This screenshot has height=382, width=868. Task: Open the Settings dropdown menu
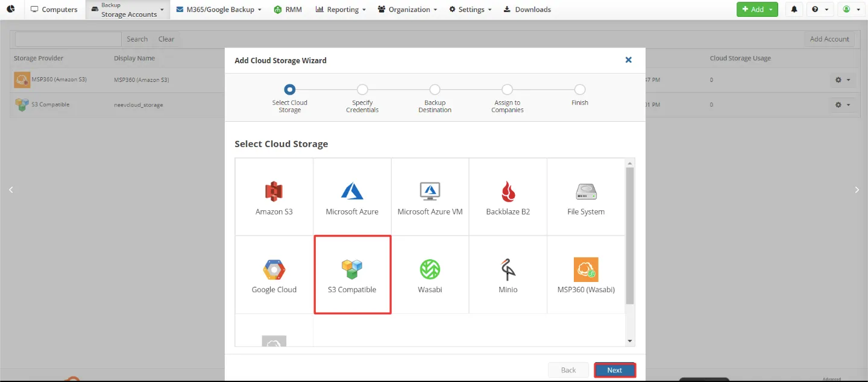[471, 10]
